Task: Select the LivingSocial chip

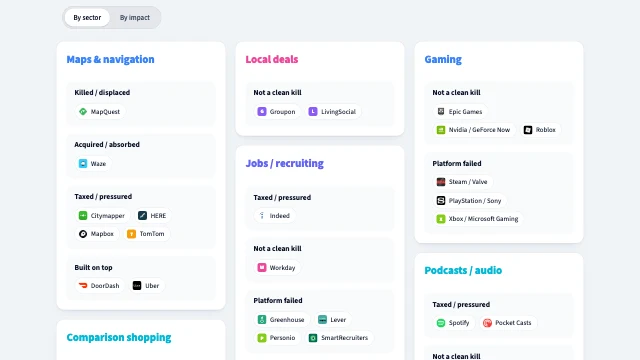Action: tap(333, 111)
